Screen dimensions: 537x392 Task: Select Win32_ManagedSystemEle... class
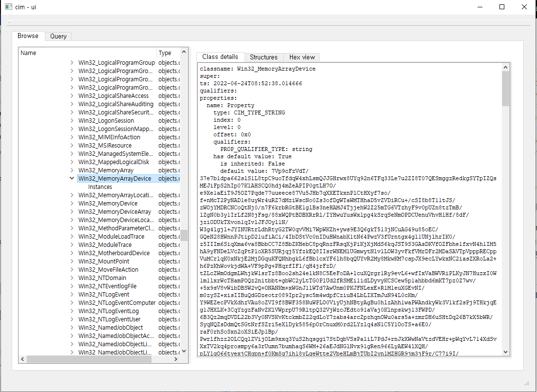[116, 154]
